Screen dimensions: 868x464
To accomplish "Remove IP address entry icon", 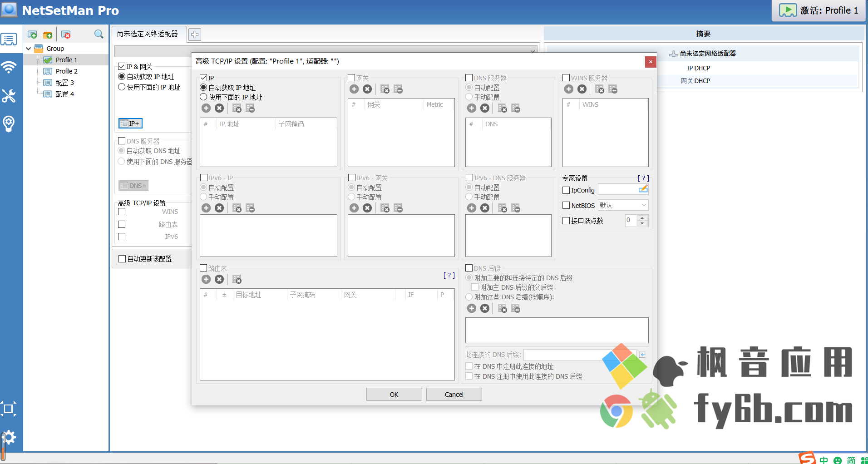I will click(x=219, y=108).
